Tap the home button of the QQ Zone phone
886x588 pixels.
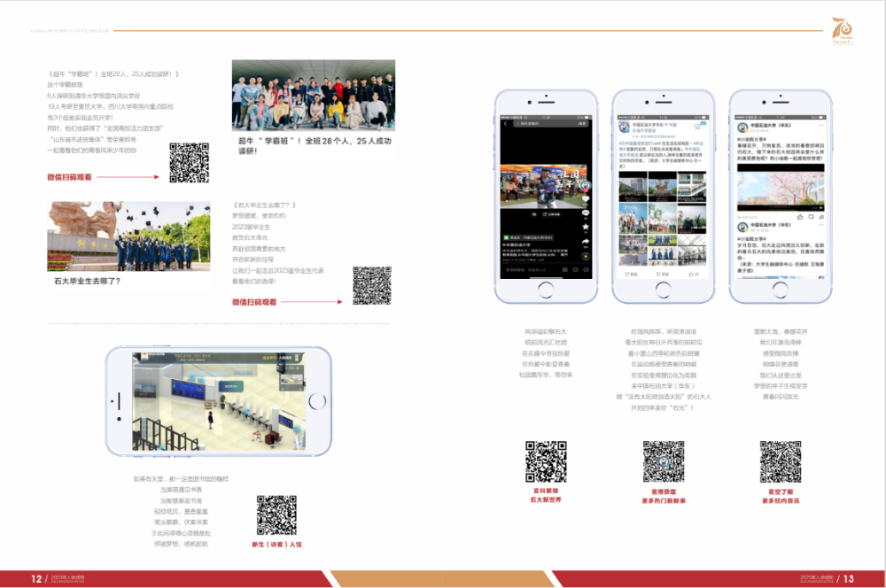coord(780,290)
